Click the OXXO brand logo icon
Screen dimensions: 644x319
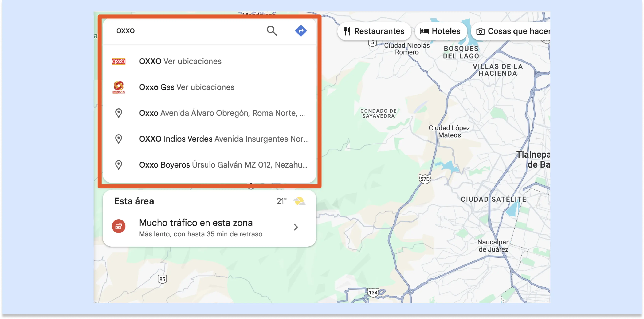[119, 61]
